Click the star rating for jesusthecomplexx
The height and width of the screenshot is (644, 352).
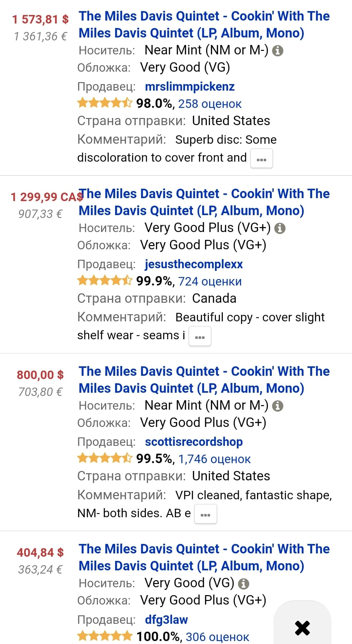coord(105,281)
